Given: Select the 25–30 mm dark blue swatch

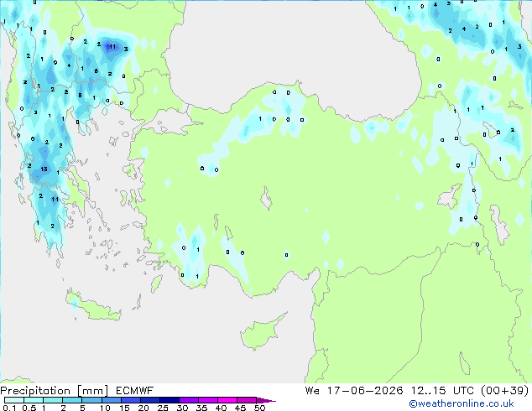Looking at the screenshot, I should pyautogui.click(x=169, y=400).
